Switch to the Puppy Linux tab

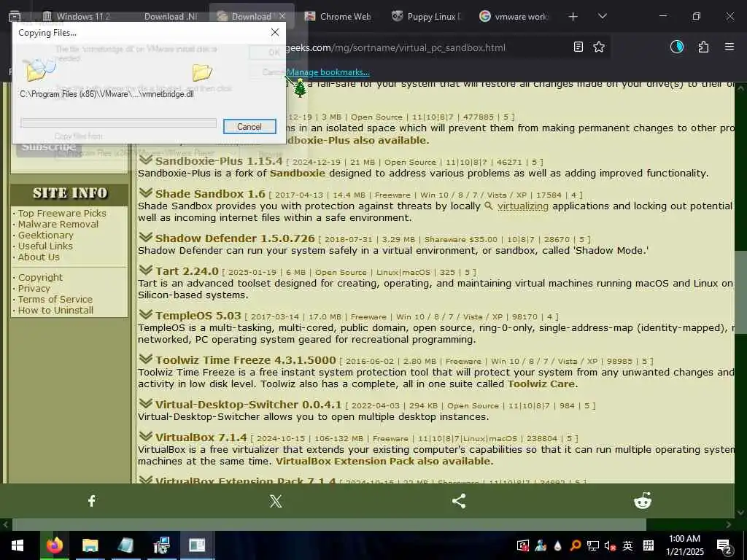click(426, 16)
